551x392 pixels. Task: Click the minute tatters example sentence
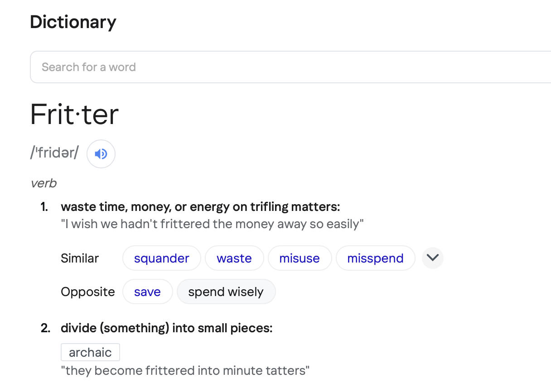pyautogui.click(x=185, y=371)
